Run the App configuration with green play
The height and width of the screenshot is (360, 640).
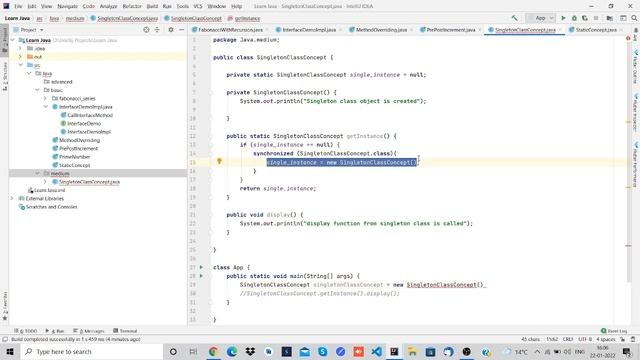pos(563,18)
